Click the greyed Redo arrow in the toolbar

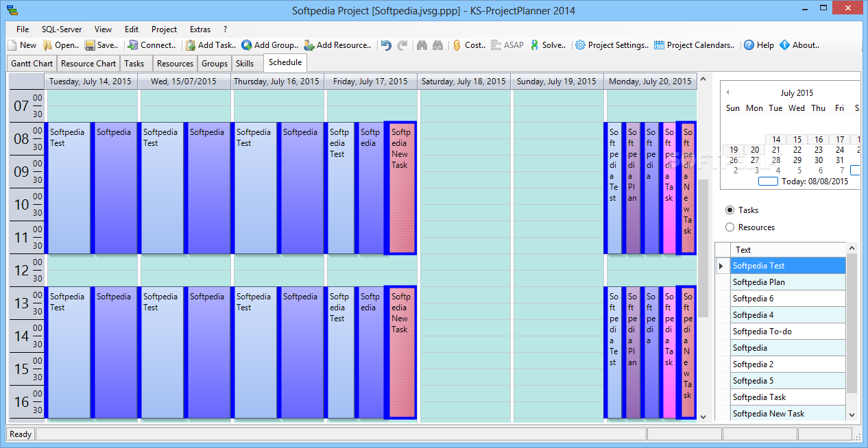click(x=402, y=45)
